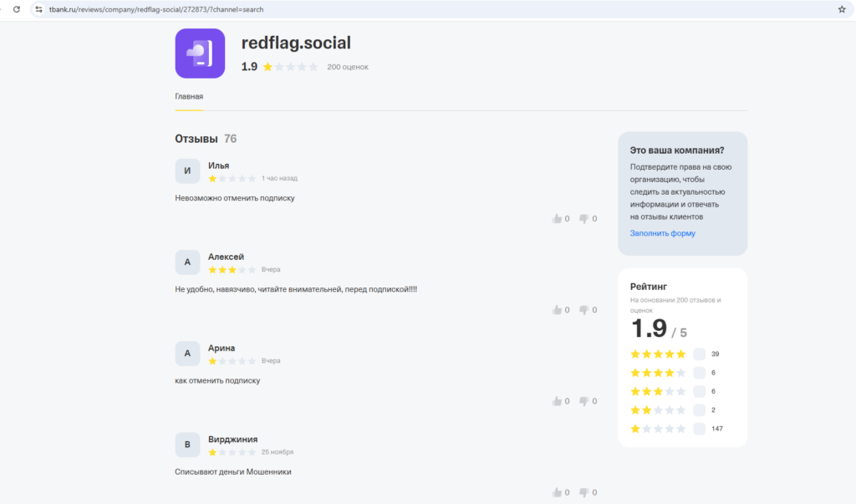The height and width of the screenshot is (504, 856).
Task: Give thumbs down to Алексей's review
Action: [583, 310]
